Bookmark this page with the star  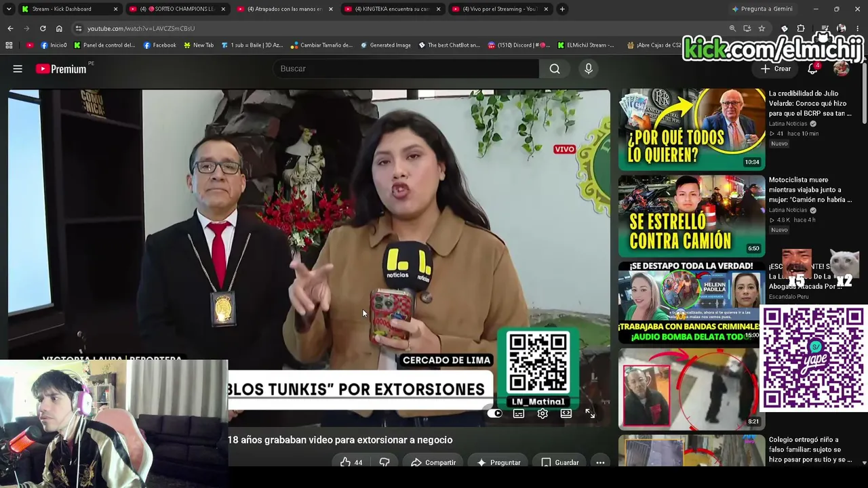[762, 28]
